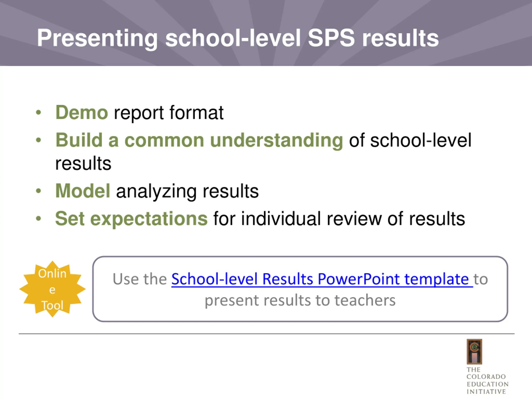Click 'Build a common understanding' highlighted text
The image size is (532, 399).
(x=199, y=140)
